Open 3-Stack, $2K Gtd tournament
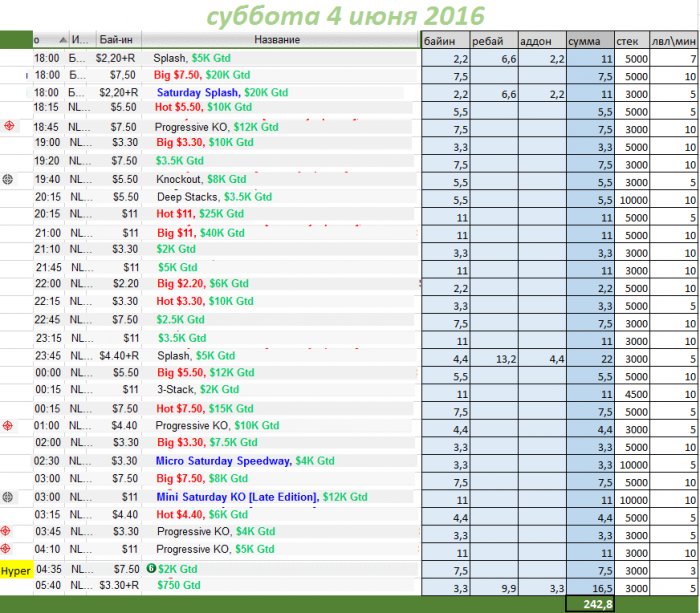 198,389
